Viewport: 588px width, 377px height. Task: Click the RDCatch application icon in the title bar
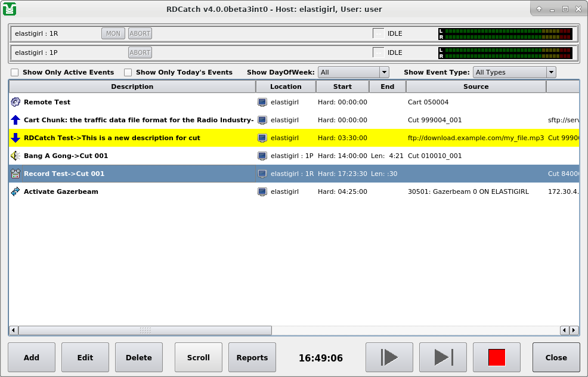9,9
